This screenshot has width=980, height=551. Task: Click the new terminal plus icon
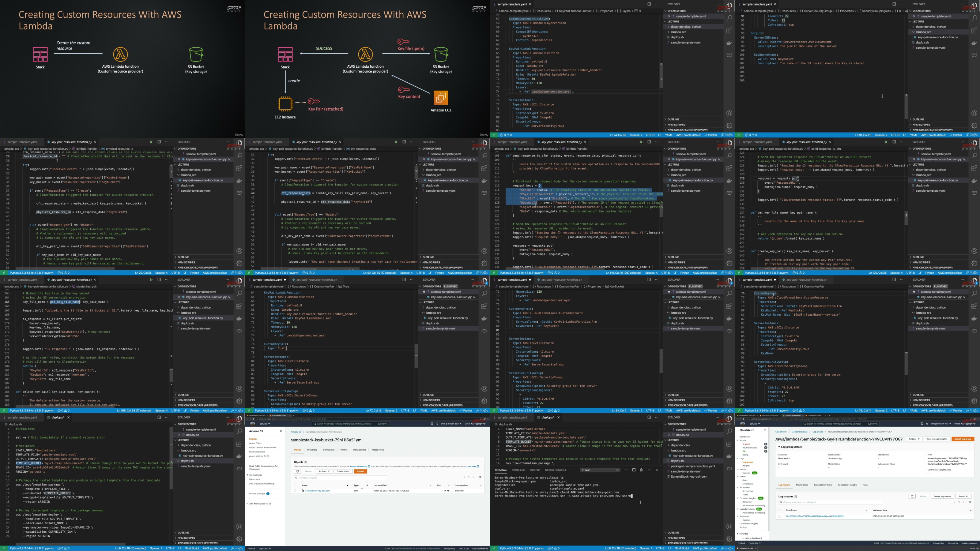tap(626, 470)
